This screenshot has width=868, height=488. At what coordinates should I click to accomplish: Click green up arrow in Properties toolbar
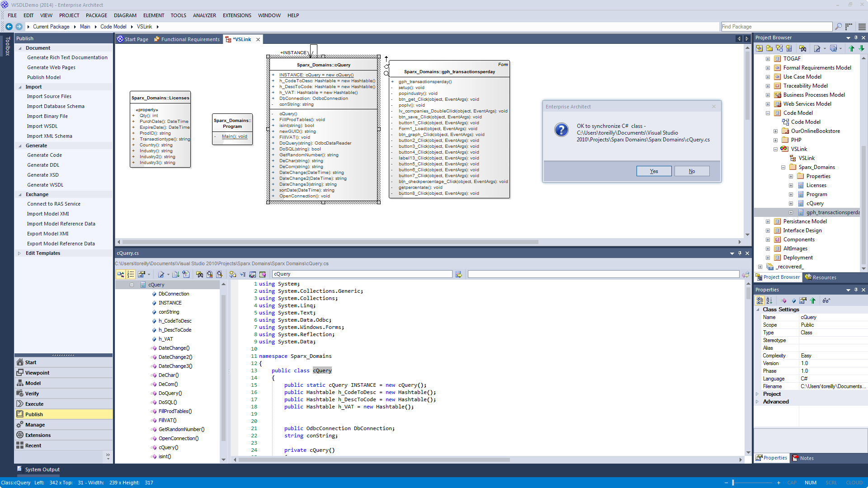(x=813, y=301)
